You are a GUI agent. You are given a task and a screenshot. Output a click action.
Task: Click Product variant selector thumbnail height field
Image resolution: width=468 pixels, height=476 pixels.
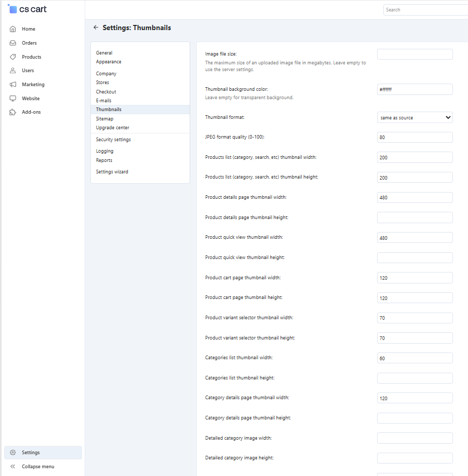pos(415,338)
